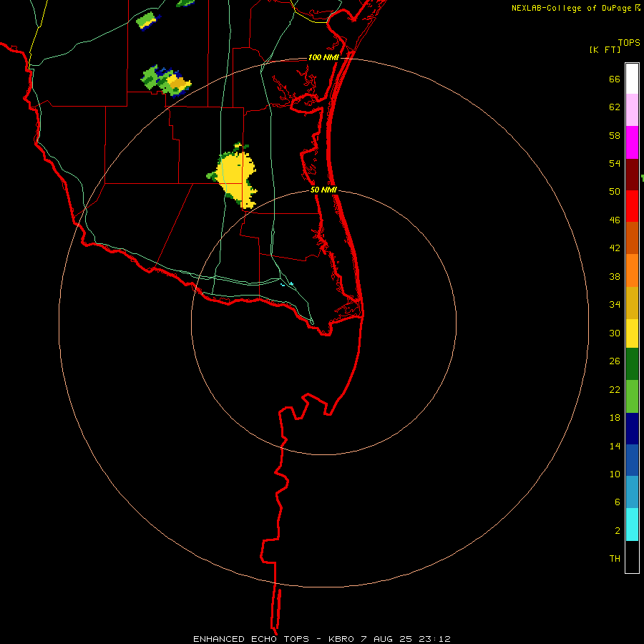The width and height of the screenshot is (644, 644).
Task: Click the white swatch in the tops legend
Action: coord(632,79)
